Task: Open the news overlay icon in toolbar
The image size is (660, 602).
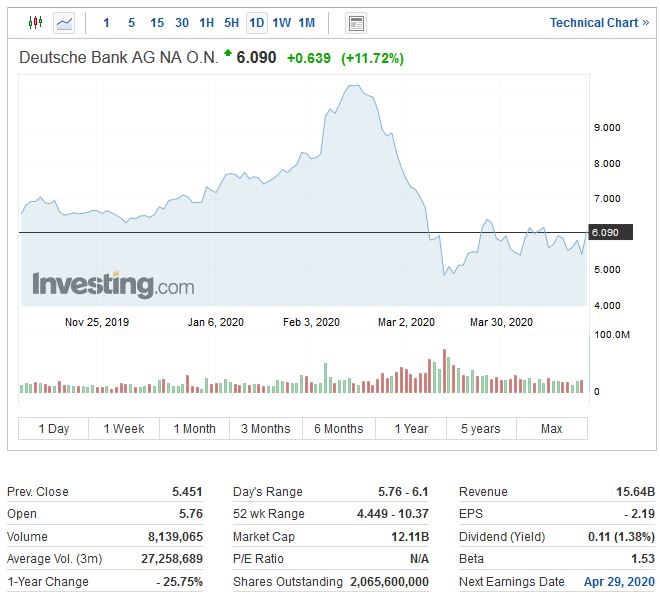Action: pyautogui.click(x=356, y=23)
